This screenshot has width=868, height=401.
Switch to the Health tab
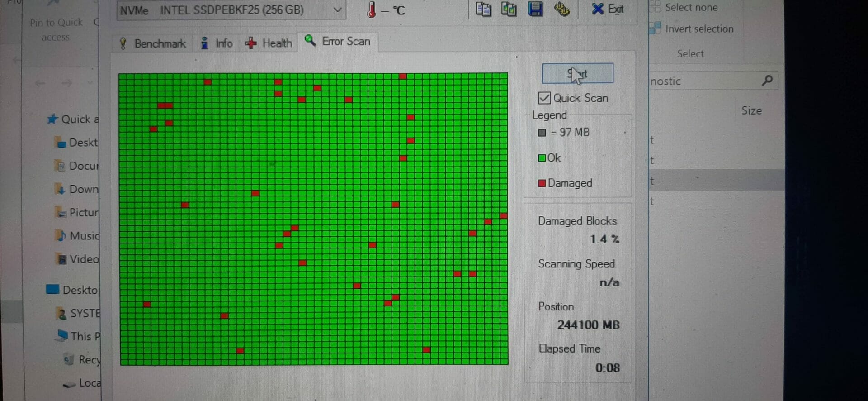pyautogui.click(x=269, y=43)
